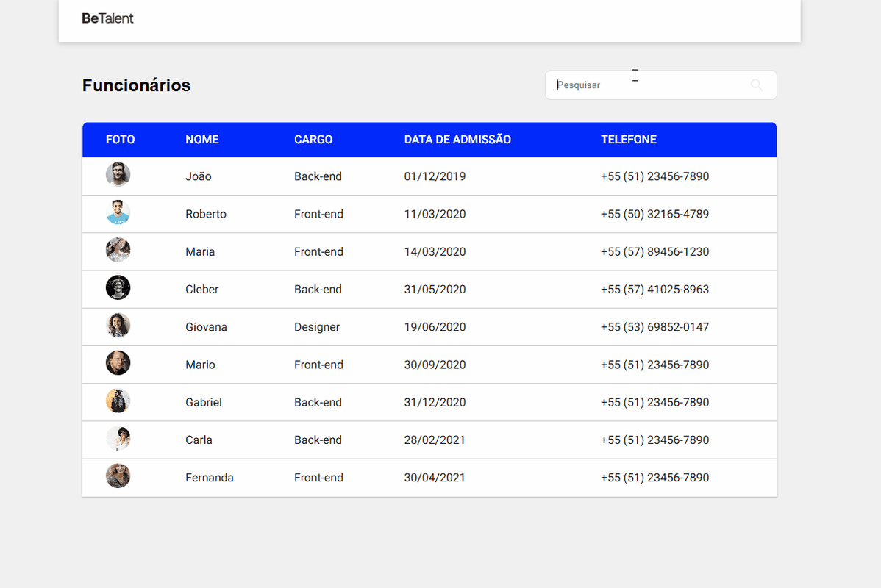
Task: Select the name Carla
Action: click(x=199, y=440)
